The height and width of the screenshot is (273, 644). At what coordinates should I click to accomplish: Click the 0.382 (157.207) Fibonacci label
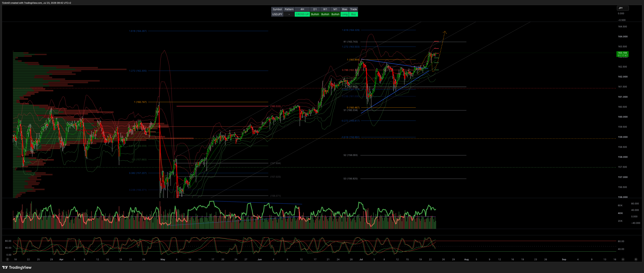[x=138, y=173]
